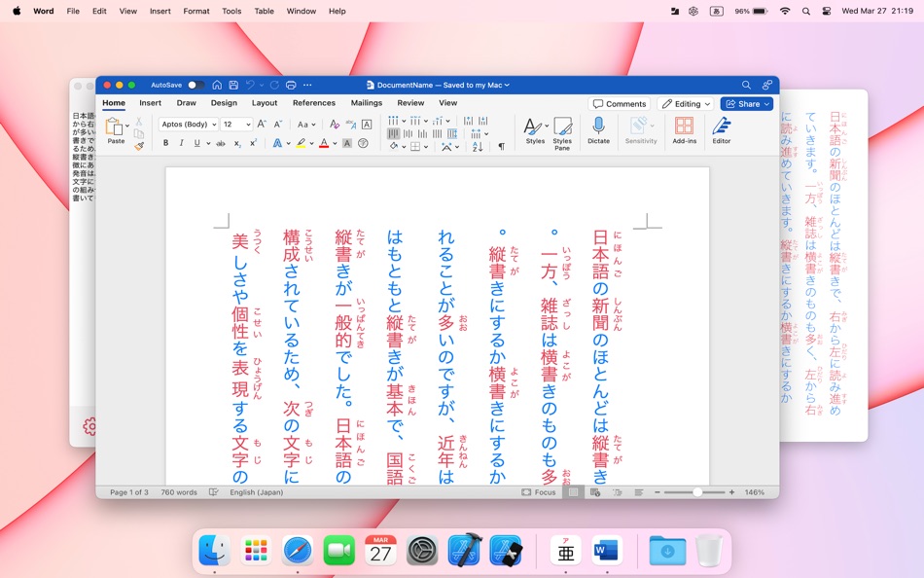Show paragraph marks with the ¶ toggle
This screenshot has height=578, width=924.
tap(501, 144)
